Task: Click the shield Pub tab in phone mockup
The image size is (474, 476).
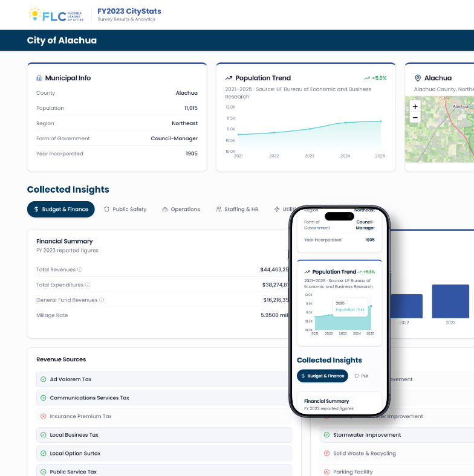Action: (362, 376)
